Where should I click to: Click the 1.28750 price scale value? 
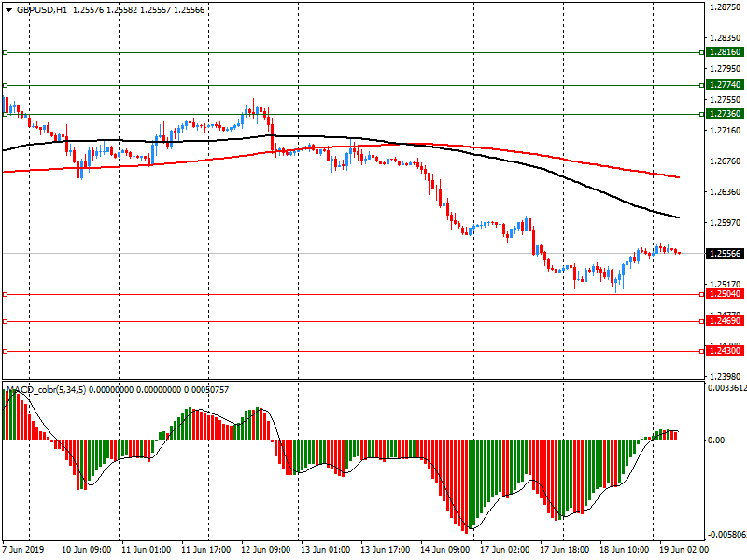click(x=726, y=7)
